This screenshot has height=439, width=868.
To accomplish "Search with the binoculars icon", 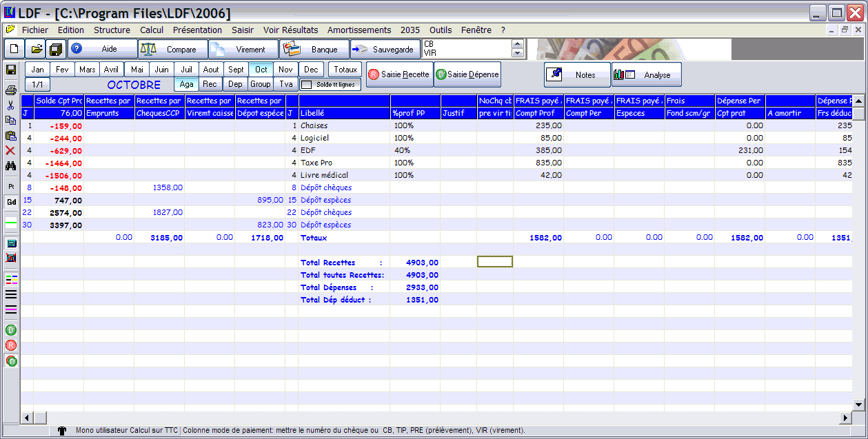I will [x=11, y=165].
